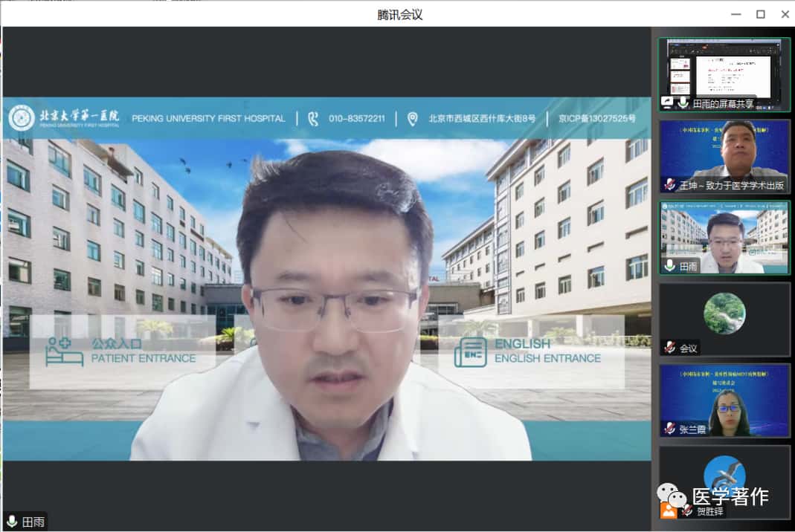795x532 pixels.
Task: Click the microphone icon in 田雨's sidebar thumbnail
Action: [670, 266]
